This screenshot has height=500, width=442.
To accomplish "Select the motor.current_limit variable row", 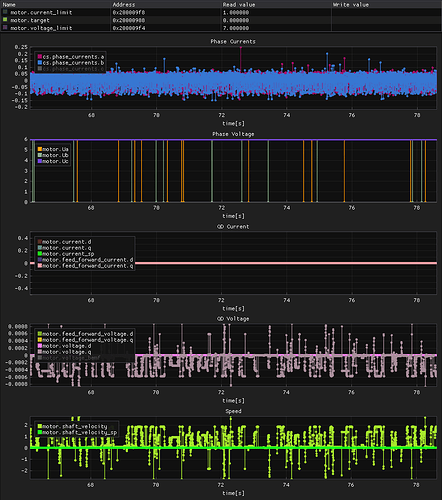I will [221, 12].
